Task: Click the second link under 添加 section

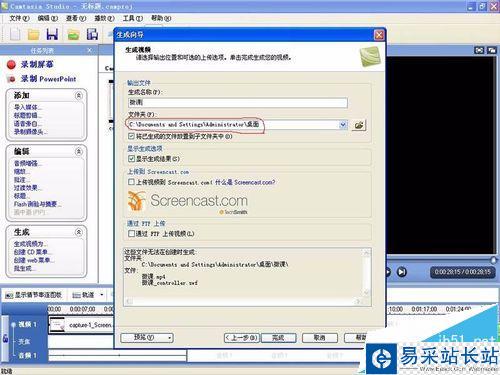Action: coord(28,116)
